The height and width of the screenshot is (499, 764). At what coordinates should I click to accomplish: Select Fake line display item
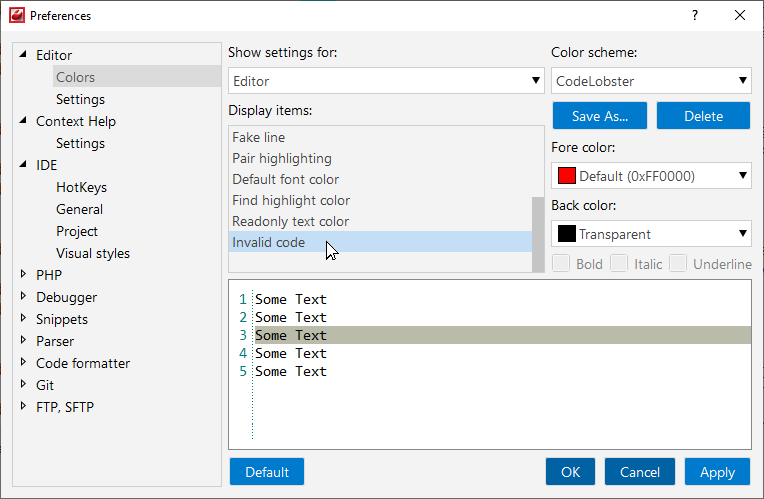click(x=380, y=137)
